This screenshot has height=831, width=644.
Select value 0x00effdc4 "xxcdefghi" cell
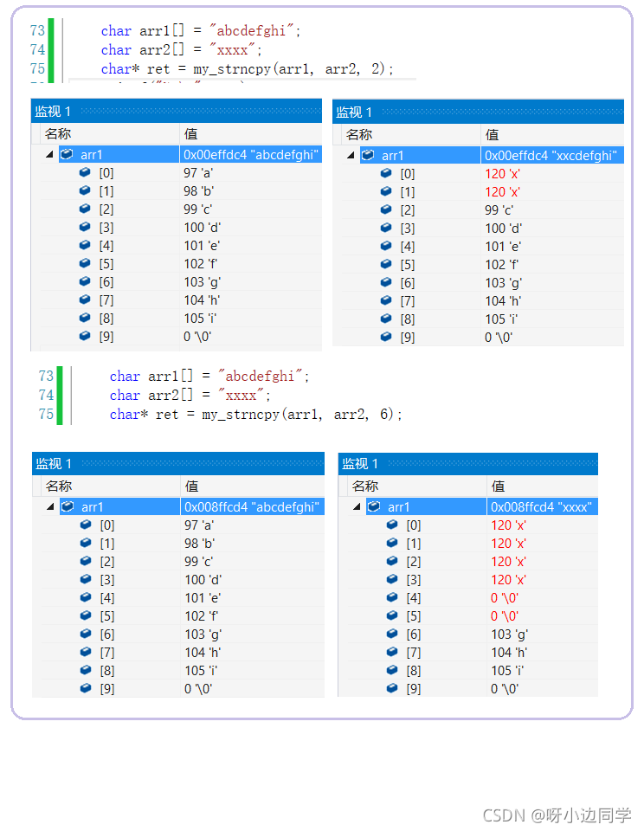[552, 156]
